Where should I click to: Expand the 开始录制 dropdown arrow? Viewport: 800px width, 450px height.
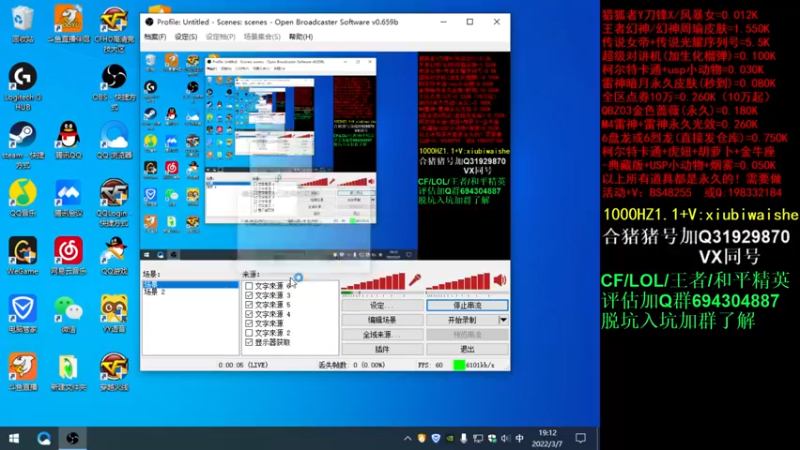pos(503,320)
